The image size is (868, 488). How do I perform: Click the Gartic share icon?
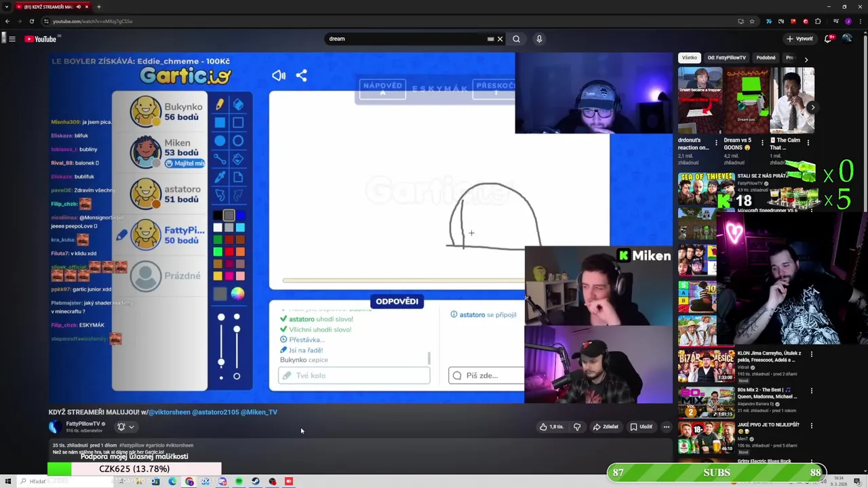pyautogui.click(x=301, y=76)
